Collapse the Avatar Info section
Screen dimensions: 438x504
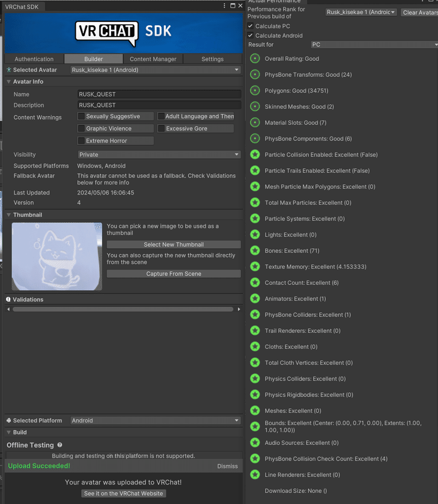(x=9, y=82)
